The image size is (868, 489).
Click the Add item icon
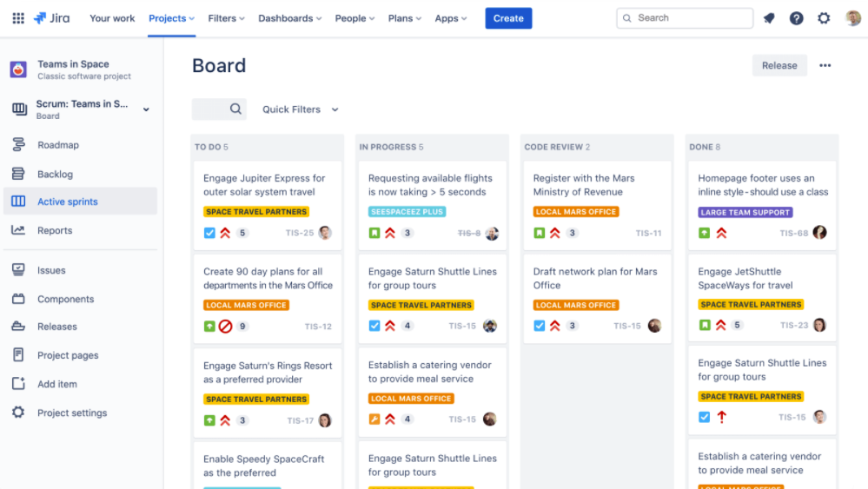click(x=18, y=384)
